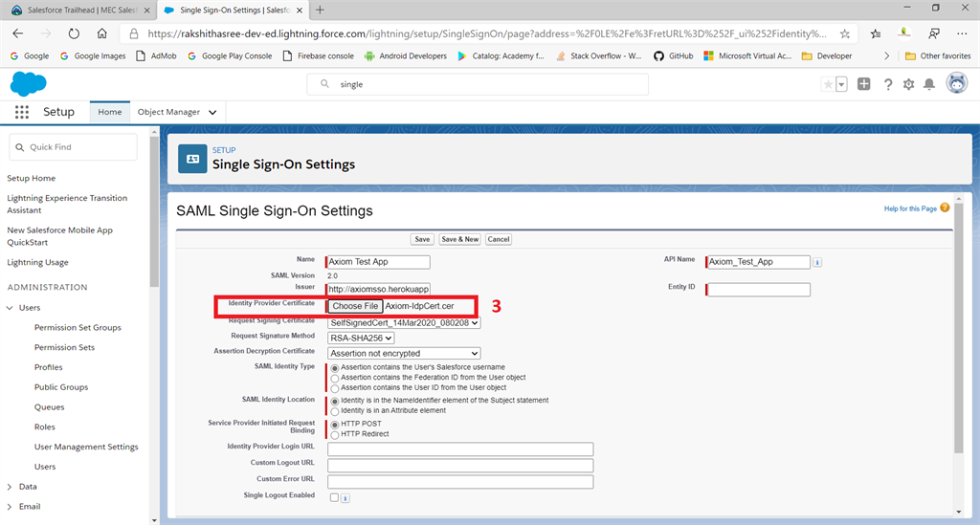Select Federation ID identity type radio
980x525 pixels.
(335, 379)
